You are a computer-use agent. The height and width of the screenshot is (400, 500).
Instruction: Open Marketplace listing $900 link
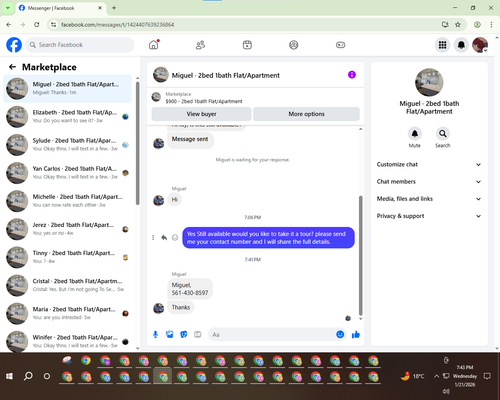click(204, 101)
